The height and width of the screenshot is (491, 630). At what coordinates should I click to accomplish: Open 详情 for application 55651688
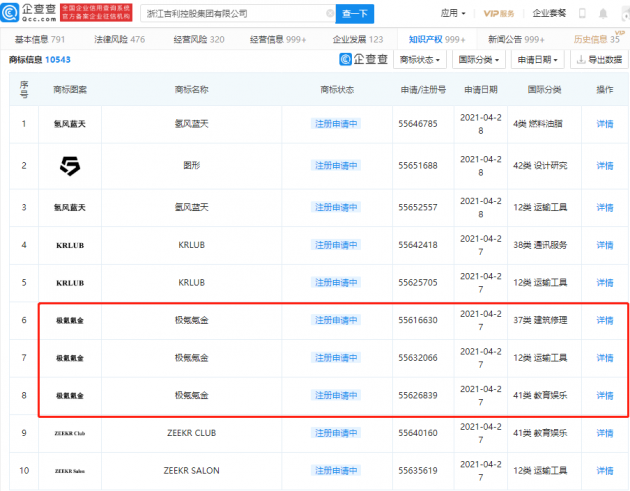click(604, 166)
